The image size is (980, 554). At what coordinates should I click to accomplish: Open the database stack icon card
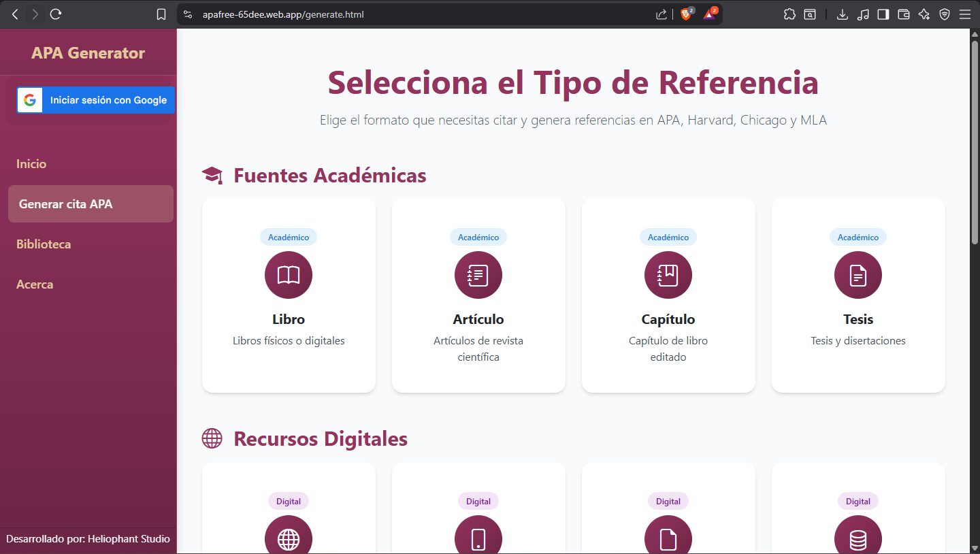pyautogui.click(x=858, y=538)
